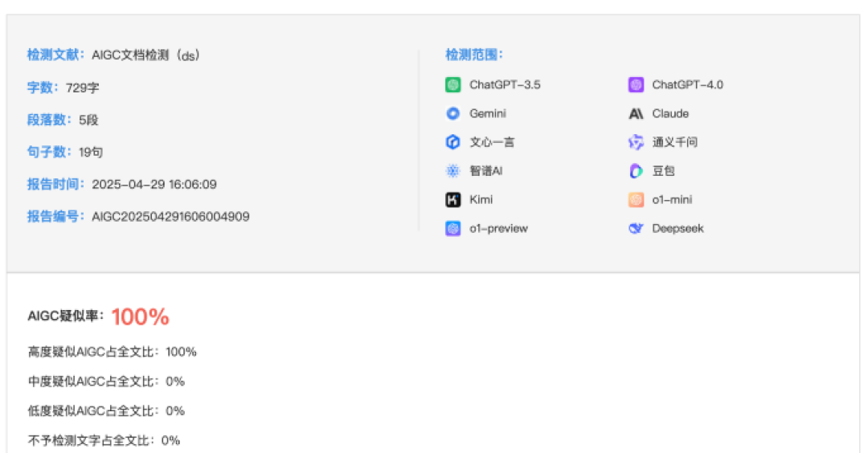Select the Kimi label text
The width and height of the screenshot is (868, 453).
tap(481, 200)
